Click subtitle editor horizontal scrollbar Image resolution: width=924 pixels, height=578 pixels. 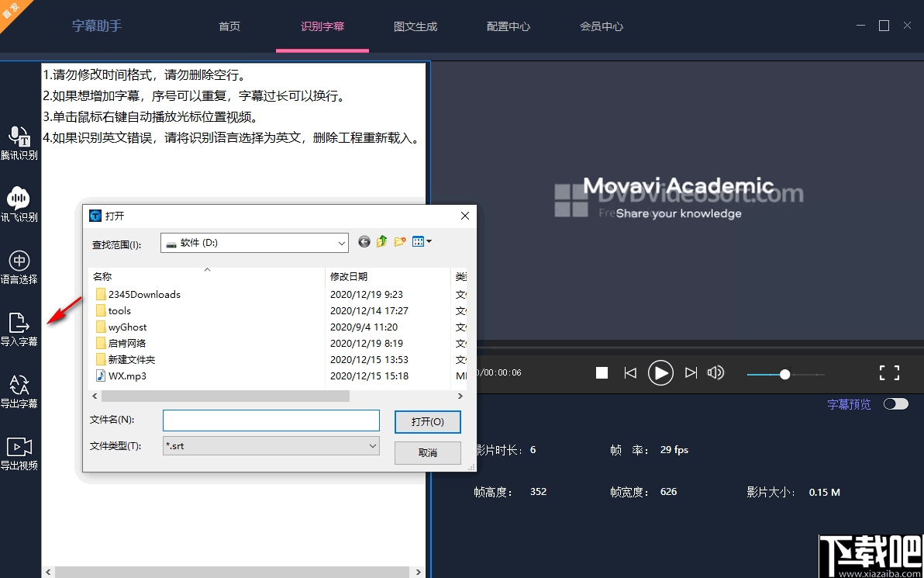233,572
